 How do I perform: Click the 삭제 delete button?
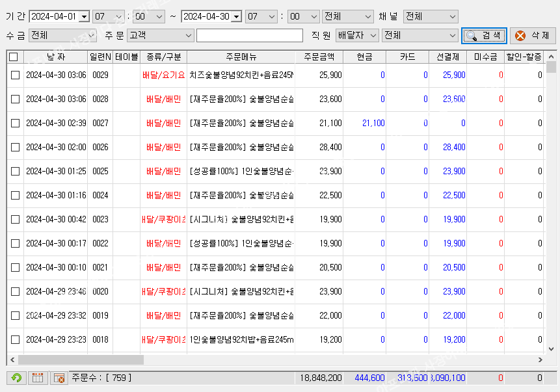pyautogui.click(x=533, y=35)
